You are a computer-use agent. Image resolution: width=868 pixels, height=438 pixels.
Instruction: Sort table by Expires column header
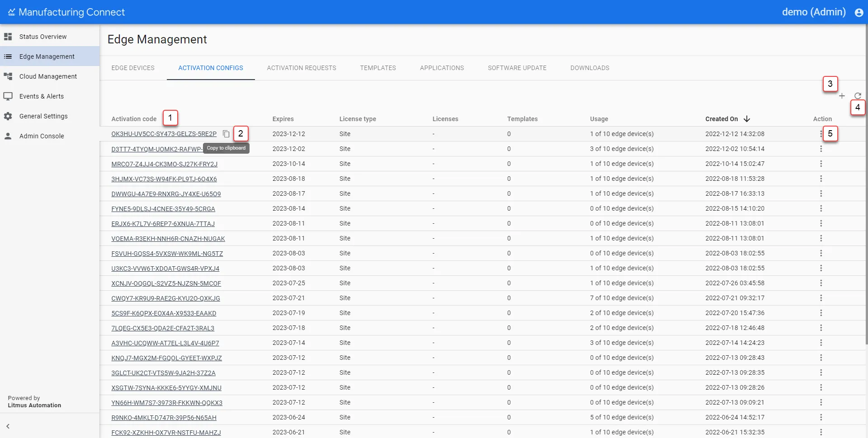pos(283,119)
